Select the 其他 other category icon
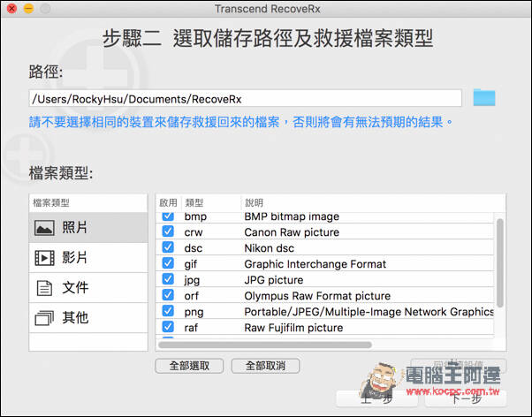This screenshot has width=532, height=417. (x=44, y=318)
